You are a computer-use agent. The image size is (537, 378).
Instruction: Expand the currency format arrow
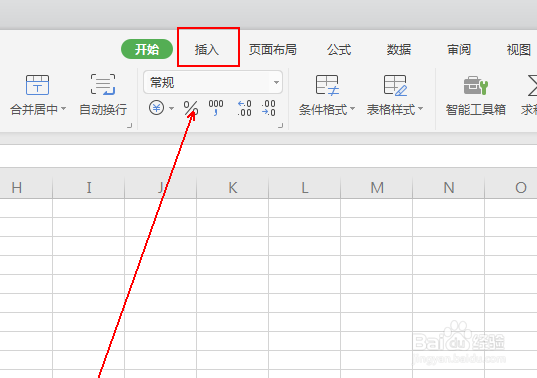(x=171, y=109)
